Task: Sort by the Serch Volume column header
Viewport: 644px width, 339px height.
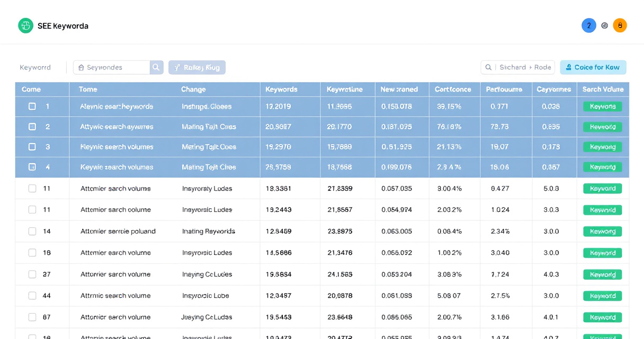Action: tap(603, 90)
